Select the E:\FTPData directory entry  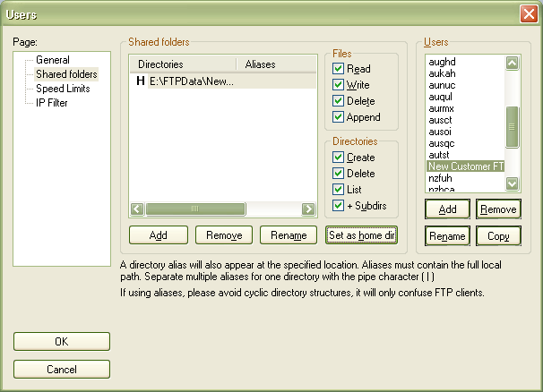click(x=192, y=81)
